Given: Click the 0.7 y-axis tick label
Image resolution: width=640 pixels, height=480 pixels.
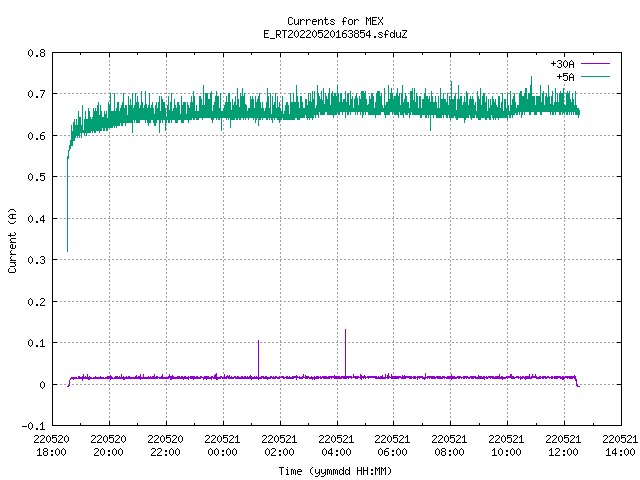Looking at the screenshot, I should (x=36, y=94).
